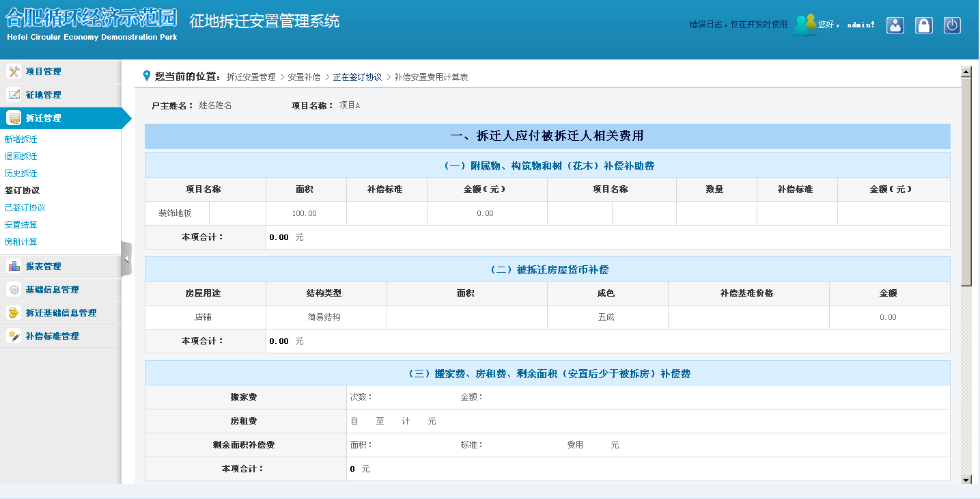This screenshot has width=980, height=499.
Task: Click the 正在签订协议 breadcrumb link
Action: [357, 77]
